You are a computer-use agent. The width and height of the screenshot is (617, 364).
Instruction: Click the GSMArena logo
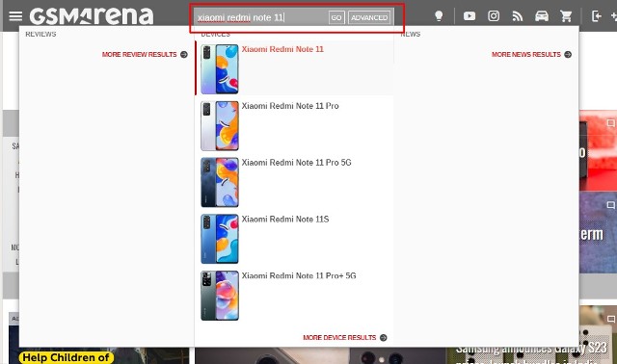pyautogui.click(x=92, y=16)
